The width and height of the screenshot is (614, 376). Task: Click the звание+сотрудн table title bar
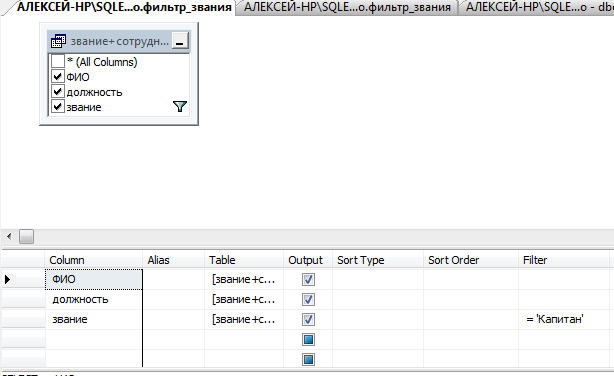[x=119, y=41]
